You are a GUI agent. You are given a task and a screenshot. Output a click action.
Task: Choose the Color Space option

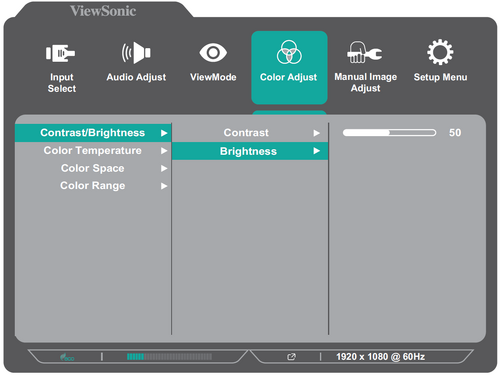click(93, 168)
